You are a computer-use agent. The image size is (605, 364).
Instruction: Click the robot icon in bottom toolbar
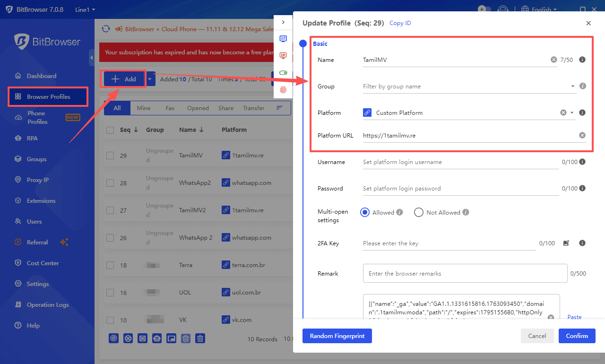point(157,338)
